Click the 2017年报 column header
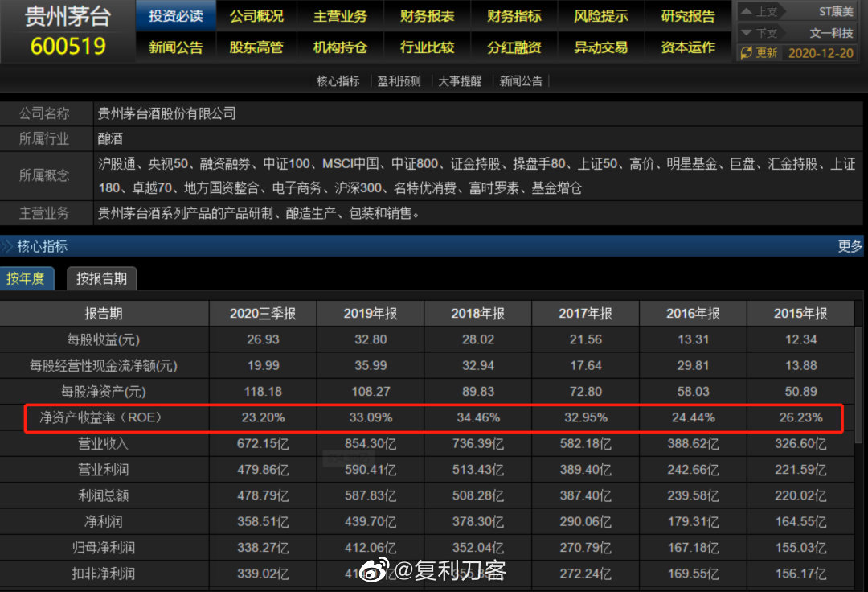 click(585, 314)
